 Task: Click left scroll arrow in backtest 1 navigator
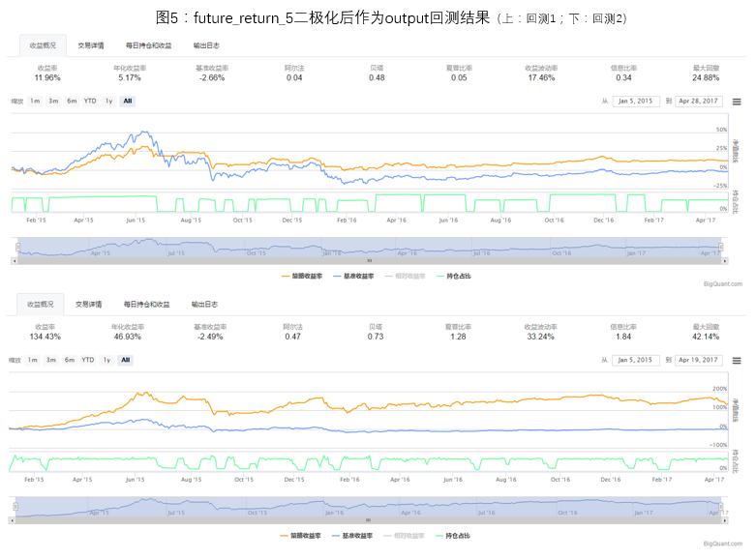pyautogui.click(x=15, y=261)
